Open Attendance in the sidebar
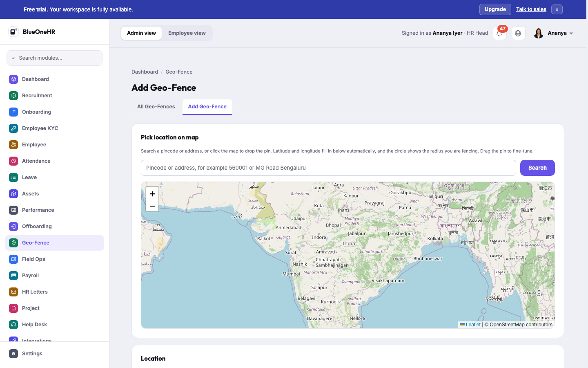Screen dimensions: 588x368 (54, 161)
